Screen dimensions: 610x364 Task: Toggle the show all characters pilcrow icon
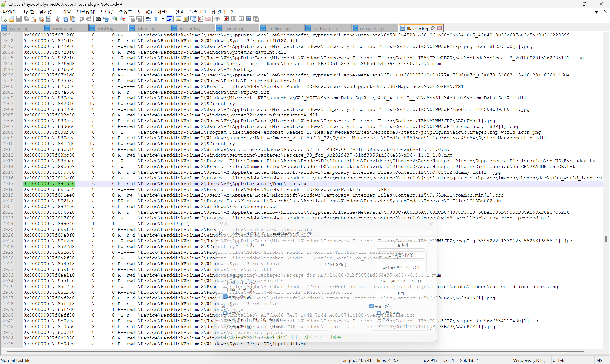pyautogui.click(x=156, y=19)
